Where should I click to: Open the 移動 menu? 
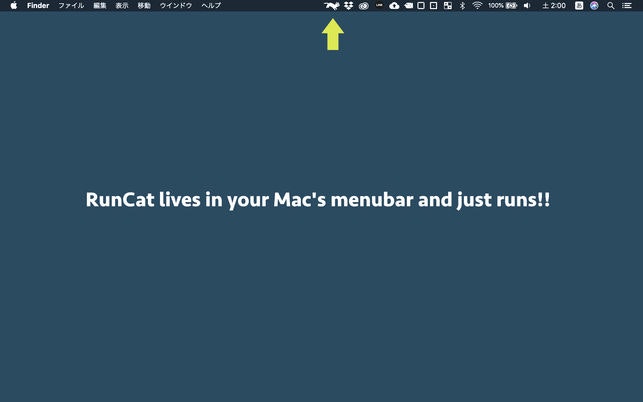coord(144,5)
